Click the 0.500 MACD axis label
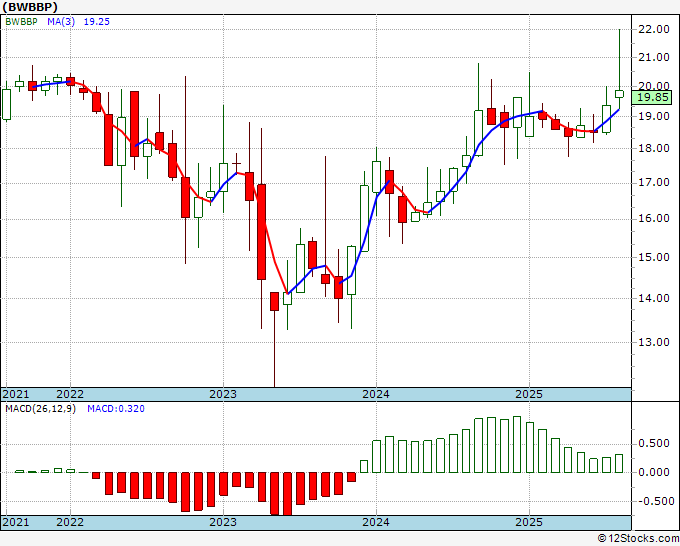 (x=654, y=444)
